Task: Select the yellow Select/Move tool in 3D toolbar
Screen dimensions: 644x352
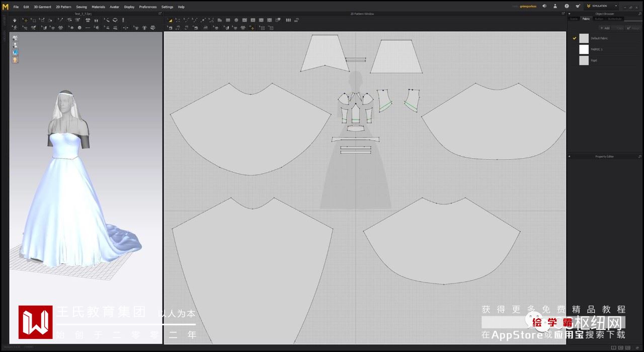Action: pyautogui.click(x=25, y=20)
